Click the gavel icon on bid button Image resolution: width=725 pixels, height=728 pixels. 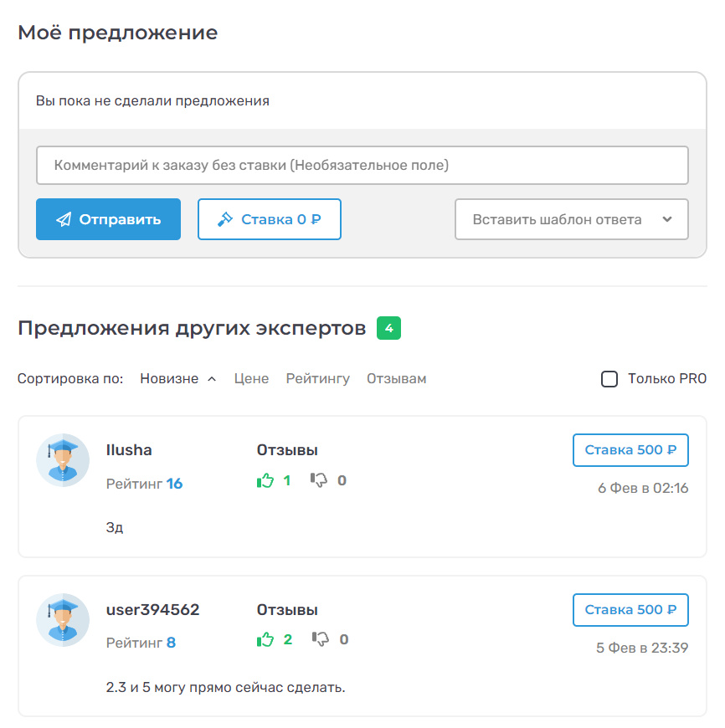(224, 220)
